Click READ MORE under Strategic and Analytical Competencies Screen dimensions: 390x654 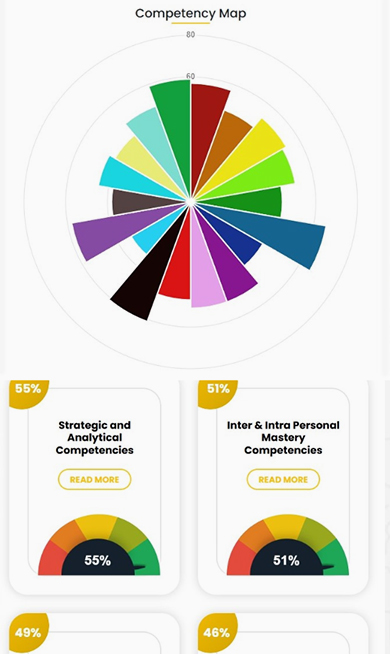click(95, 479)
